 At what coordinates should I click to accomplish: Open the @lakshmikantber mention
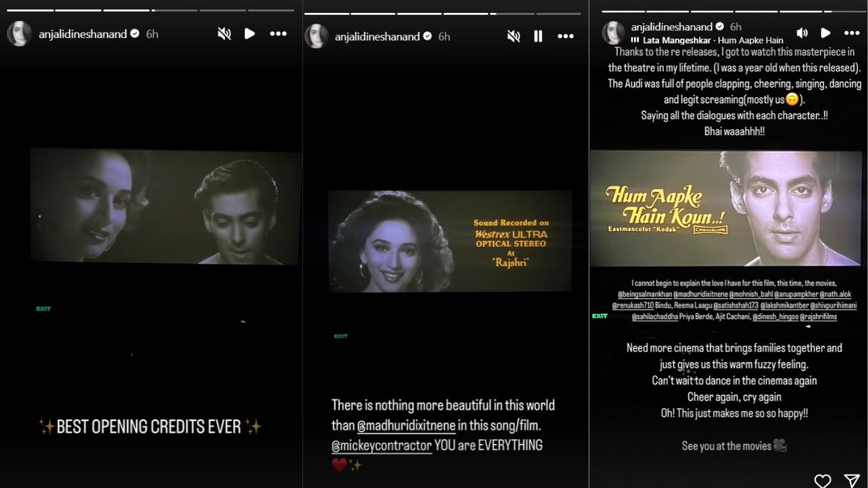[785, 306]
